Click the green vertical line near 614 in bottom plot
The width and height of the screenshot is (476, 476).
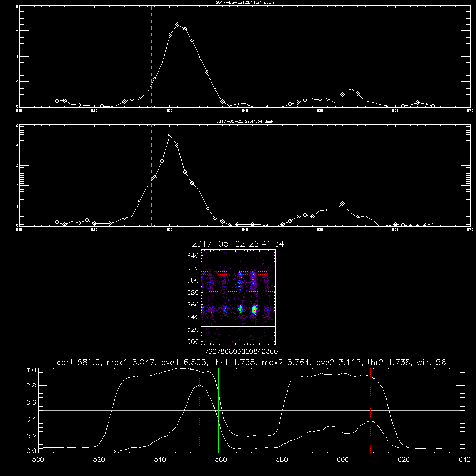pos(385,410)
